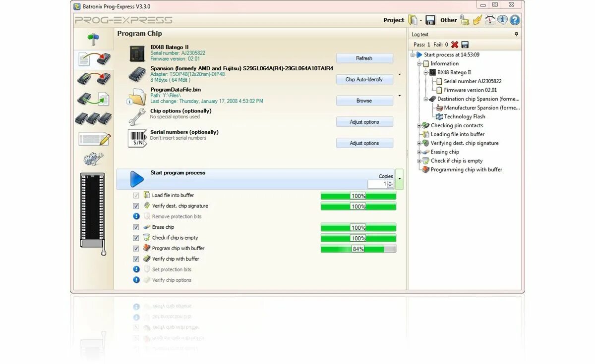The width and height of the screenshot is (595, 364).
Task: Collapse Start process at 14:53:09 node
Action: point(413,55)
